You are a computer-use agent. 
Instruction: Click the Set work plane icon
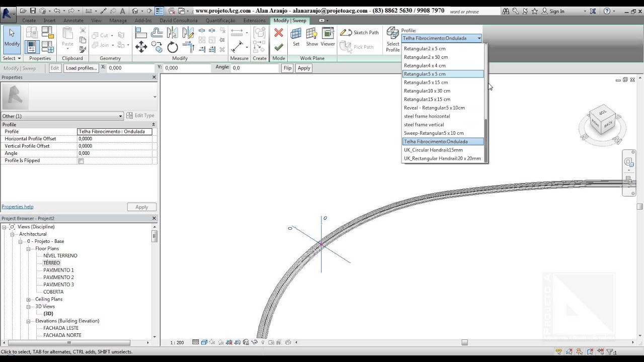(296, 37)
